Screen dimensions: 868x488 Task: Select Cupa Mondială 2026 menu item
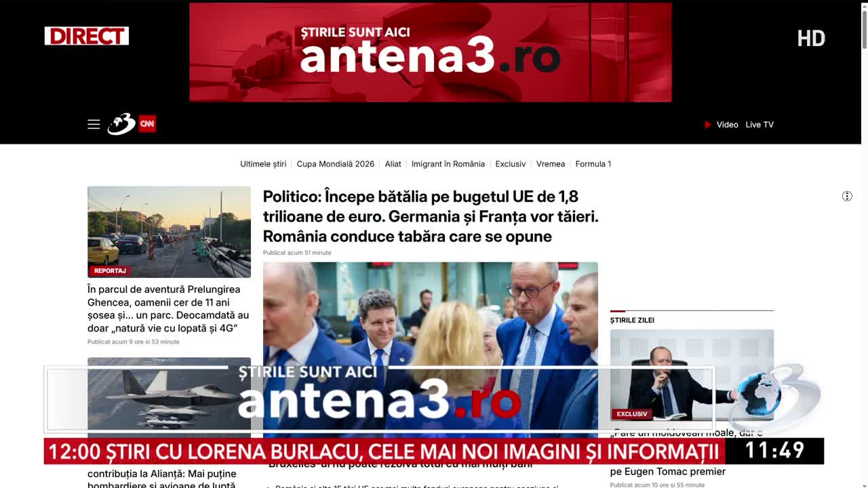[x=336, y=164]
